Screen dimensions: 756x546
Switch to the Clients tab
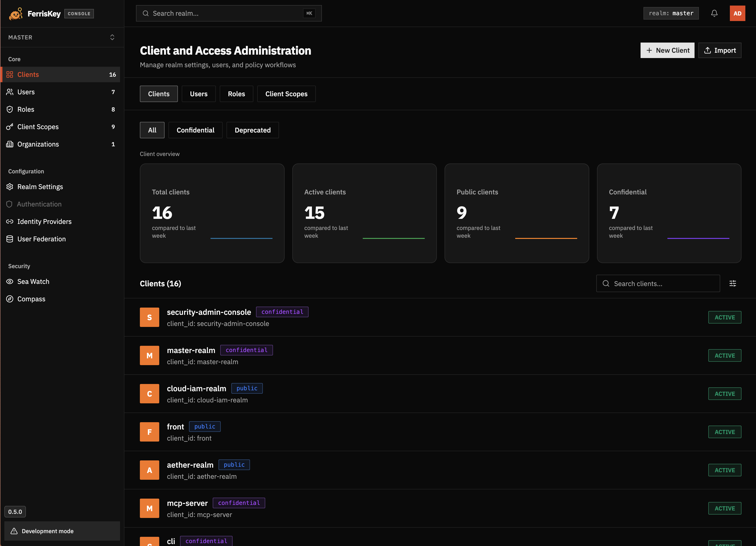[159, 94]
